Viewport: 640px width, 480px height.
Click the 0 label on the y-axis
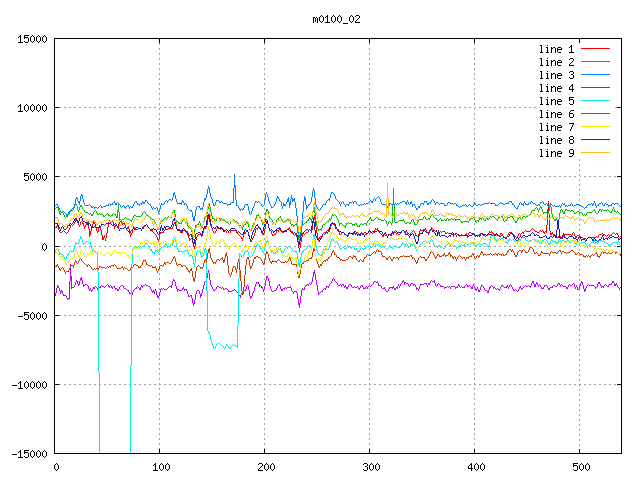[45, 246]
